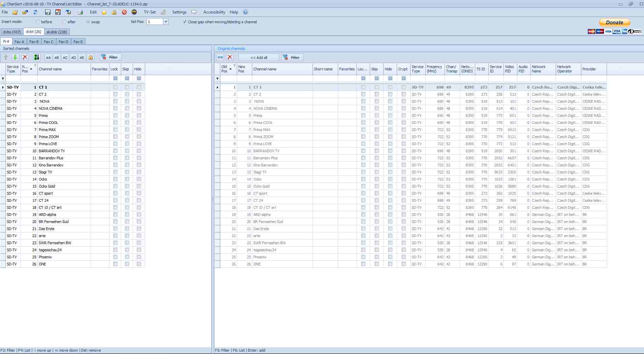Switch to the skylink (238) tab

click(x=57, y=32)
